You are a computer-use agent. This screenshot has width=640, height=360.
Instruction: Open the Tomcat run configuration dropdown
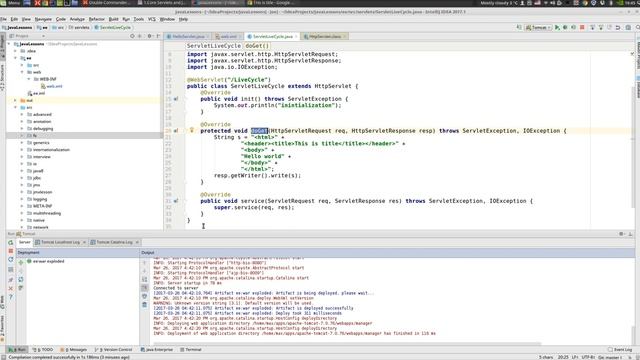click(538, 27)
